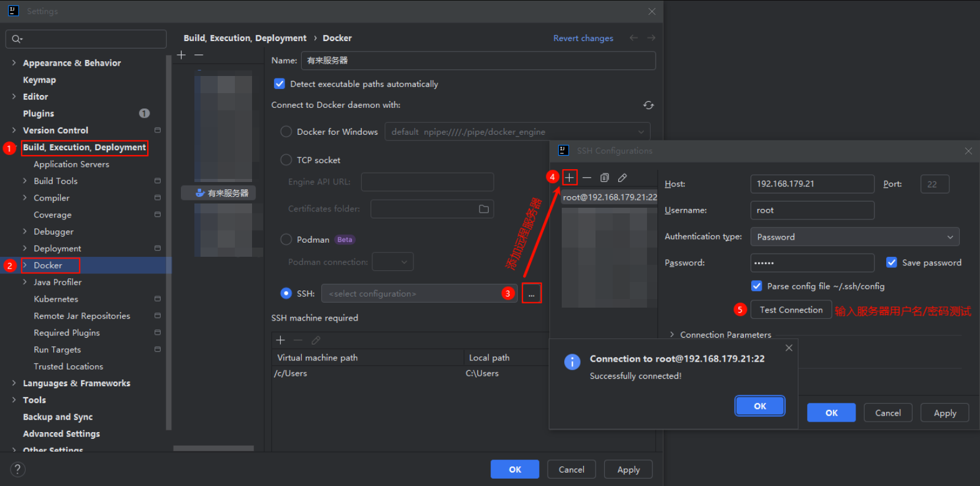The image size is (980, 486).
Task: Add a path mapping with plus icon
Action: [x=280, y=340]
